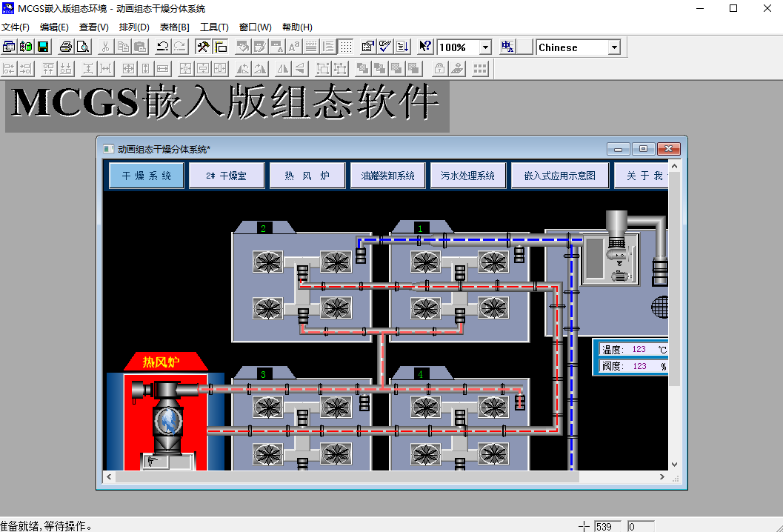Click the make same width icon
The width and height of the screenshot is (783, 532).
pyautogui.click(x=163, y=68)
